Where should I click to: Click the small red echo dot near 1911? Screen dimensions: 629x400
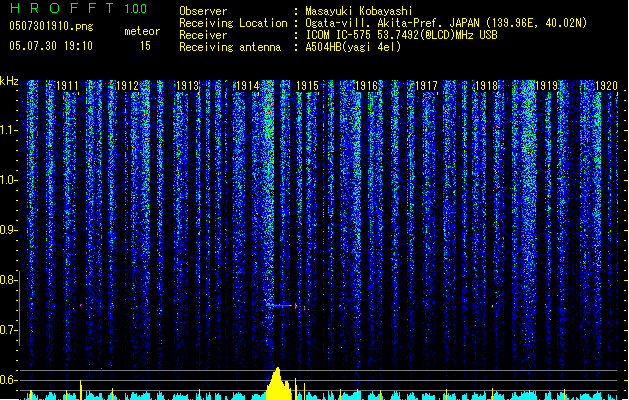[x=81, y=305]
